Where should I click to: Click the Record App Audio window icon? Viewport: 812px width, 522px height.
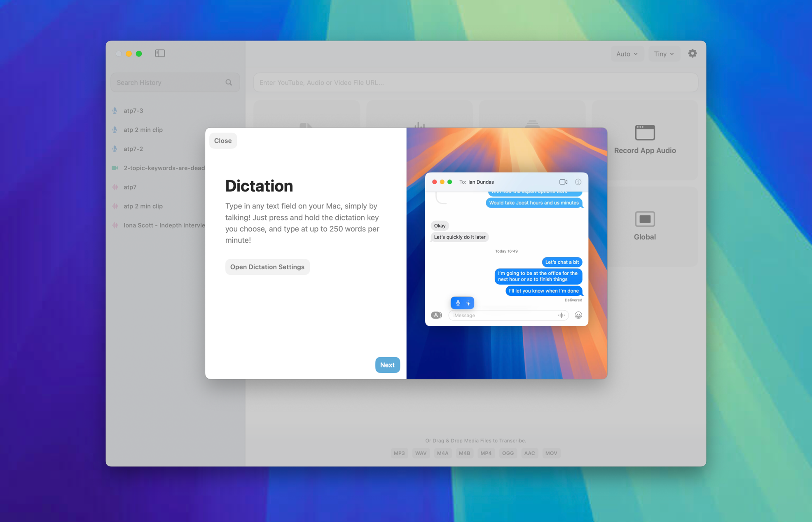[645, 133]
